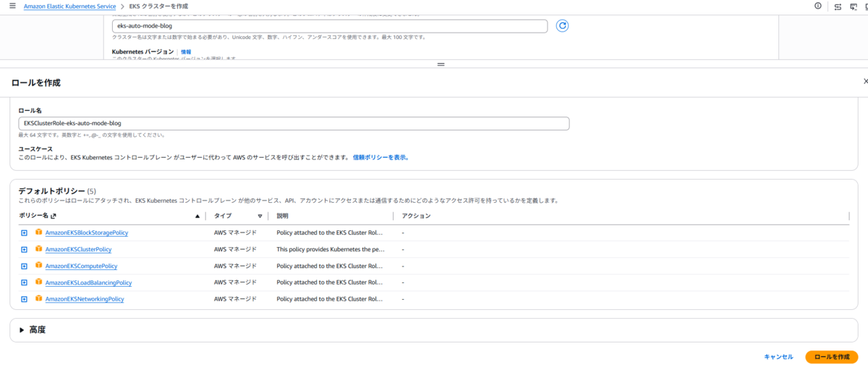Open AmazonEKSNetworkingPolicy link

click(x=85, y=299)
